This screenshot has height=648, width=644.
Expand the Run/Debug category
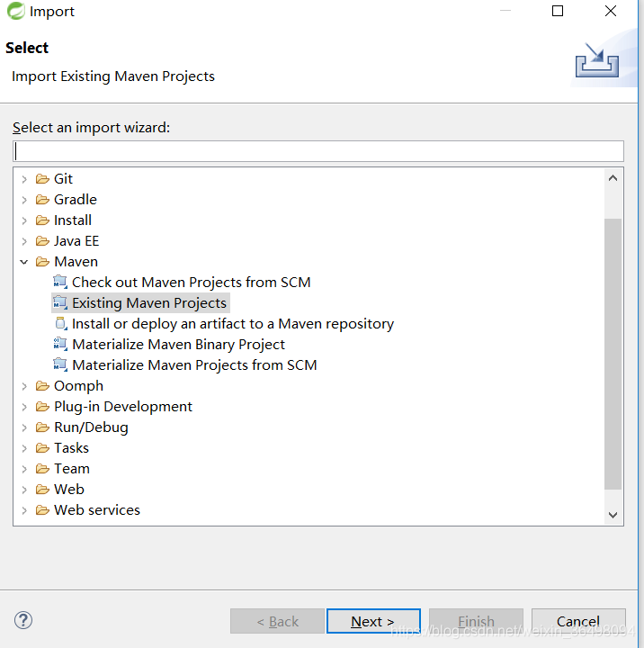[x=24, y=427]
